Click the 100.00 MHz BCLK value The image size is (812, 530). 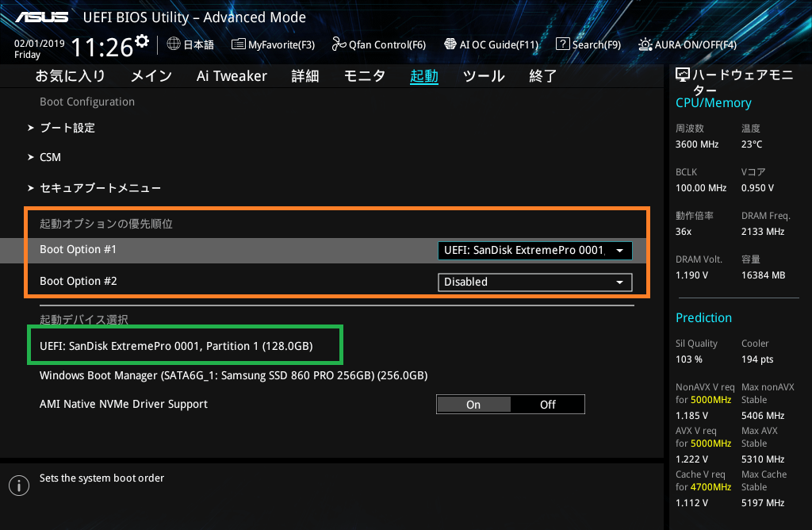[701, 188]
